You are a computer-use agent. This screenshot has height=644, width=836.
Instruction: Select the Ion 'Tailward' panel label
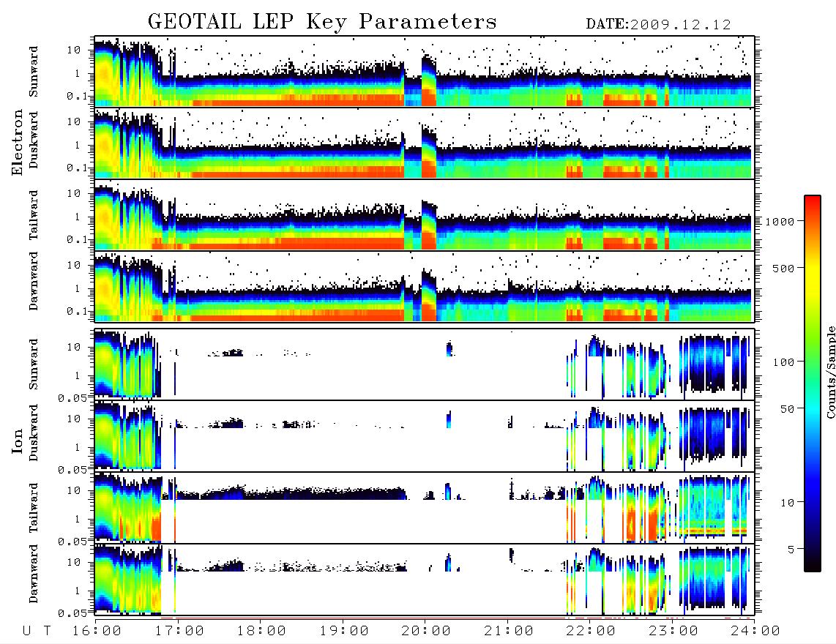34,508
